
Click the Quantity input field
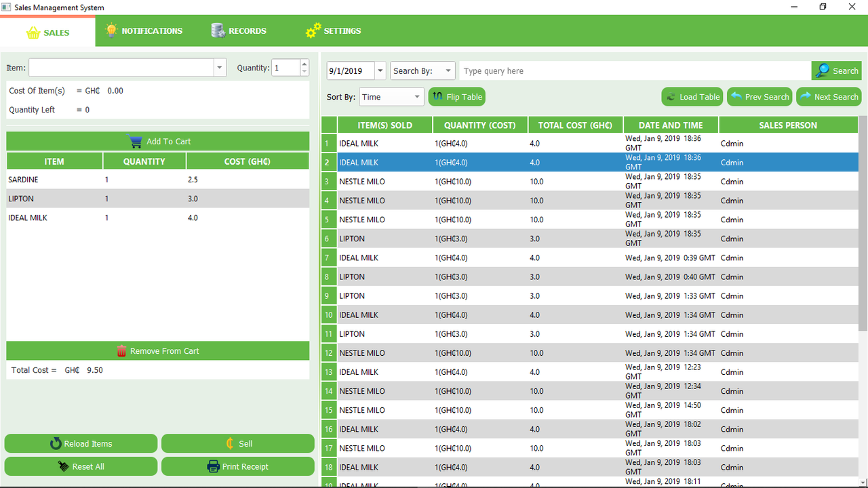point(285,68)
